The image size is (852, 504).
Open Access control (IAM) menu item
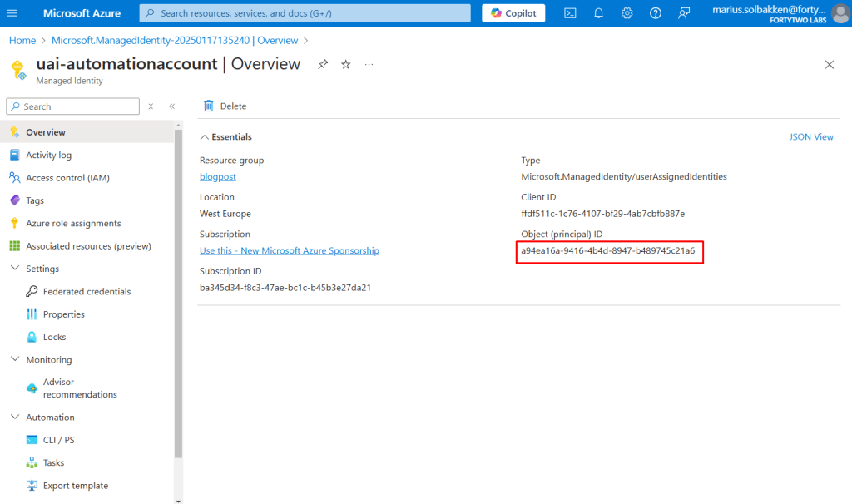click(x=67, y=178)
